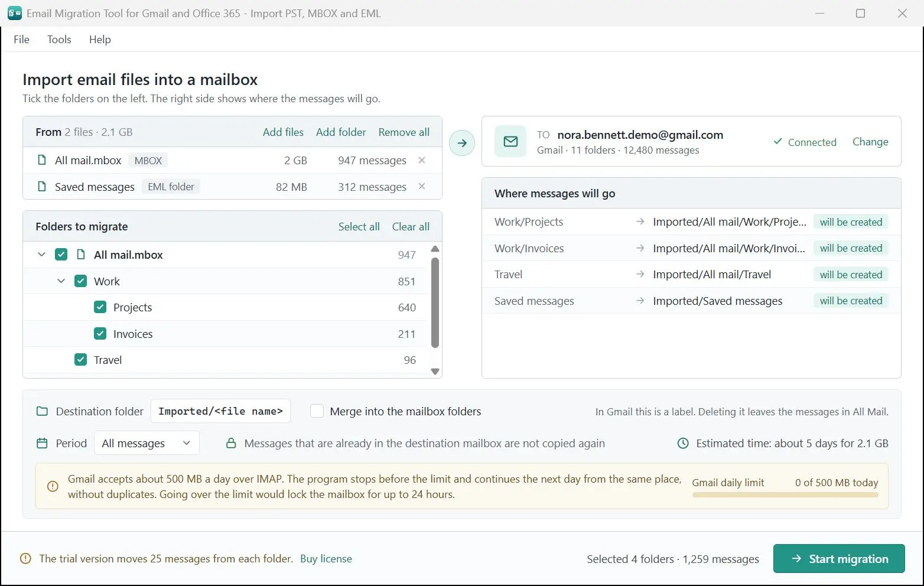Click the arrow icon in the Travel mapping row

click(640, 274)
